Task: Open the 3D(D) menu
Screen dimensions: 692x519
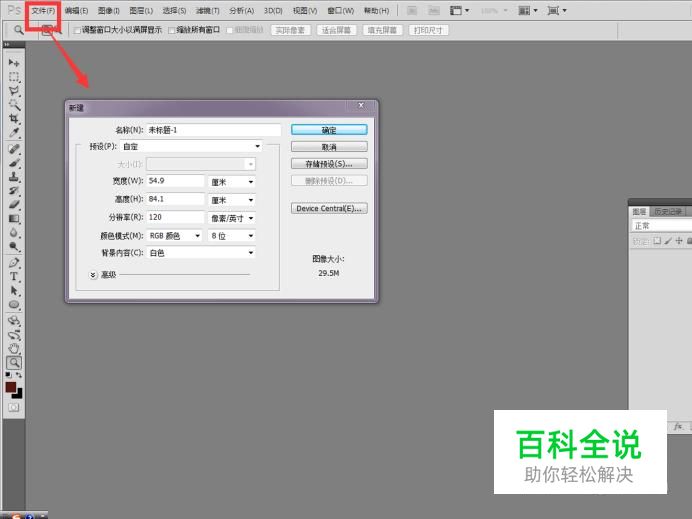Action: tap(273, 11)
